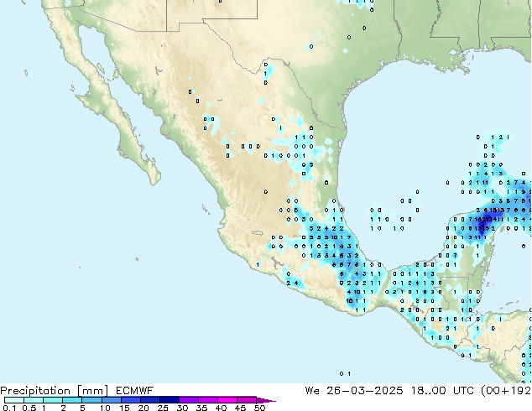The height and width of the screenshot is (411, 532).
Task: Click the legend value label '30'
Action: 182,408
